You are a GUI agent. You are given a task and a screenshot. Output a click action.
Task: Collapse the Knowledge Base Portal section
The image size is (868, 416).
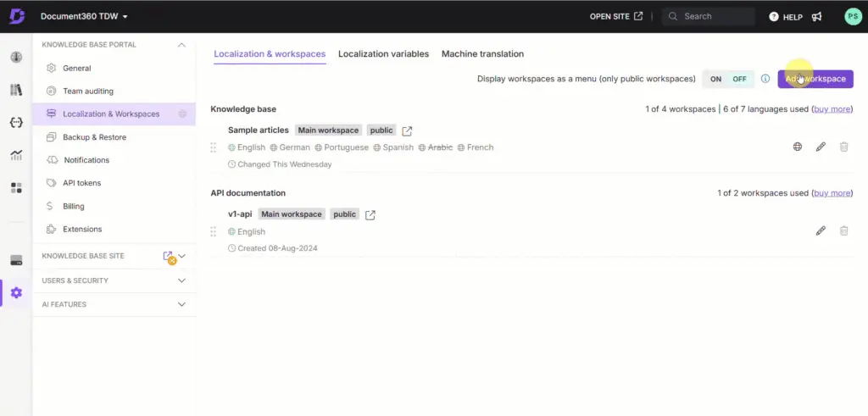click(x=181, y=45)
